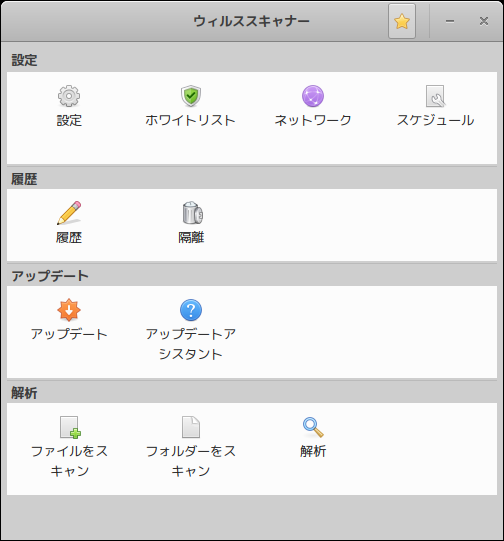Click the ファイルをスキャン text label
This screenshot has height=541, width=504.
pyautogui.click(x=69, y=461)
